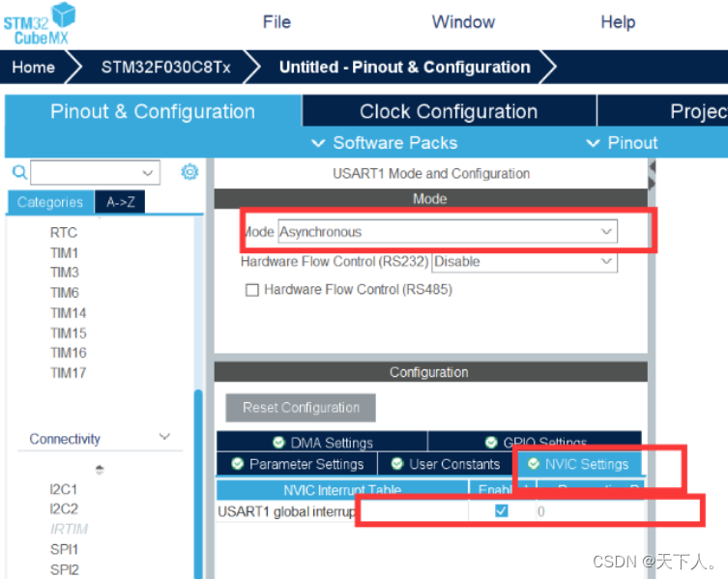The width and height of the screenshot is (728, 579).
Task: Click the search magnifier icon
Action: (x=19, y=172)
